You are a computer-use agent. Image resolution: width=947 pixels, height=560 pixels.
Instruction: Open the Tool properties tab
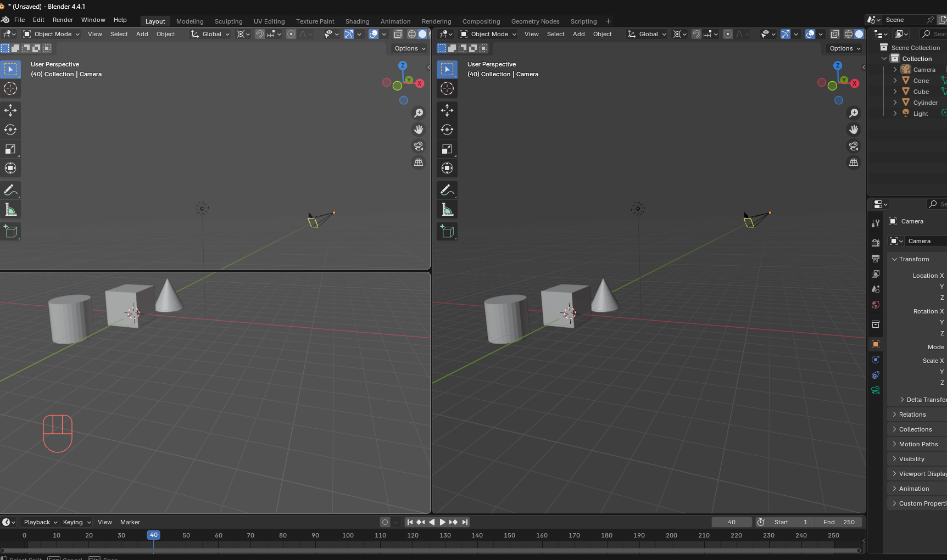876,223
